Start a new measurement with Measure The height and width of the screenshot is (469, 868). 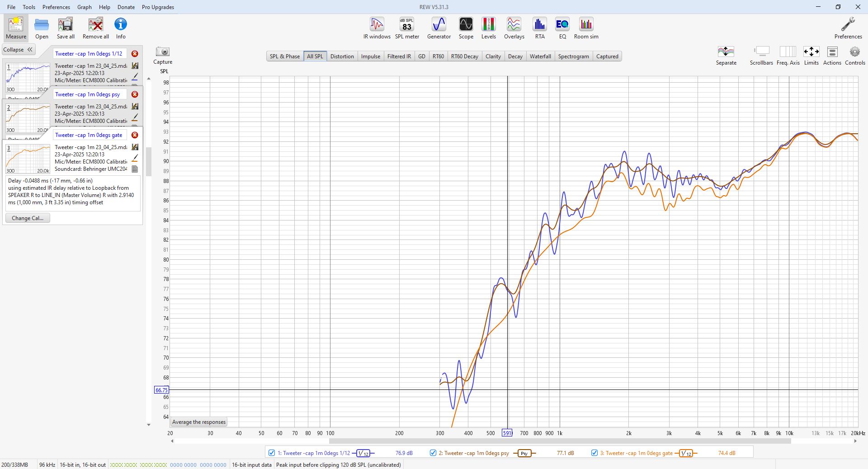[16, 28]
